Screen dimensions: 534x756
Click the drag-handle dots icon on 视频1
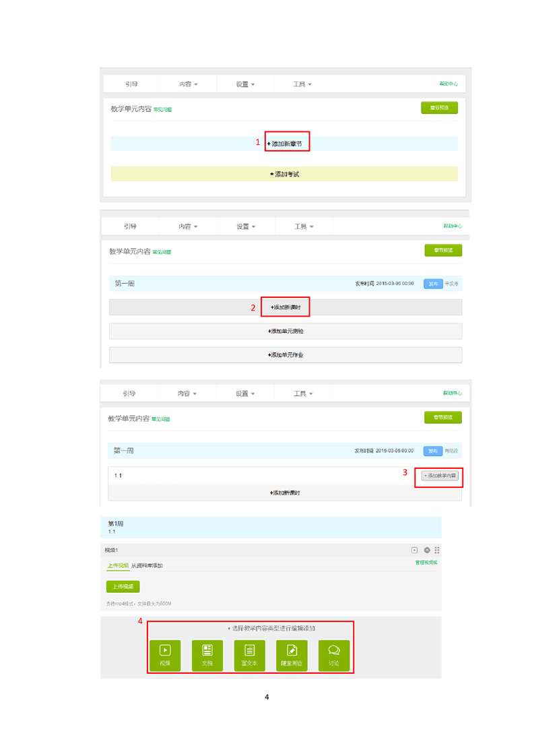click(437, 550)
